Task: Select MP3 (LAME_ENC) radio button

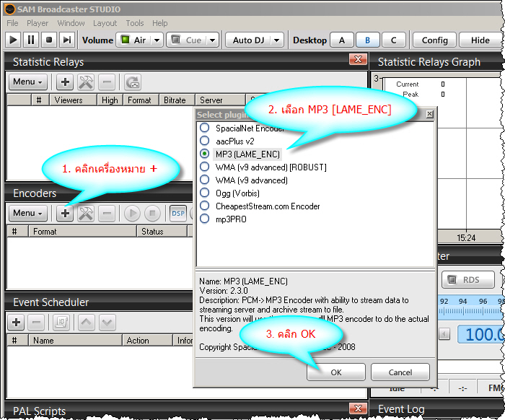Action: coord(204,154)
